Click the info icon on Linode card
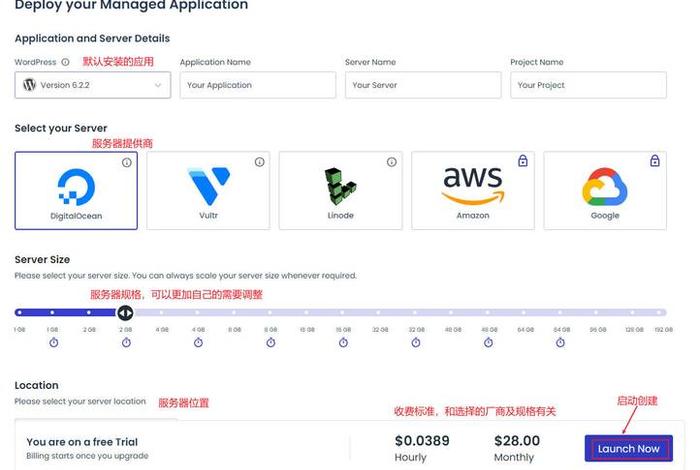 392,162
